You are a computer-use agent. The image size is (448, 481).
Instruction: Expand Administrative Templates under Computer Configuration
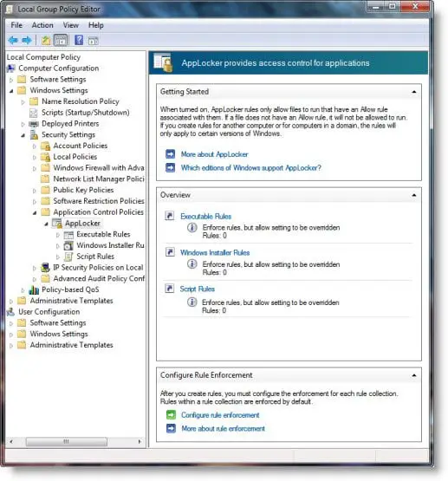click(11, 302)
